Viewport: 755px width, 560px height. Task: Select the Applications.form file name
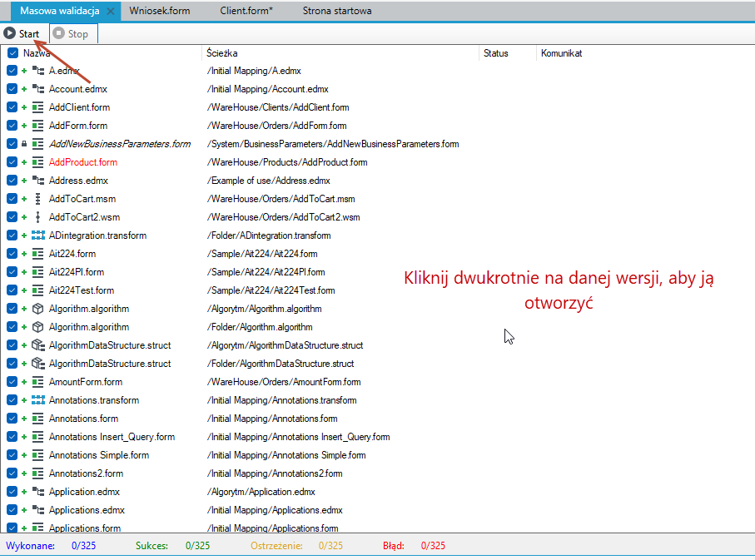85,528
